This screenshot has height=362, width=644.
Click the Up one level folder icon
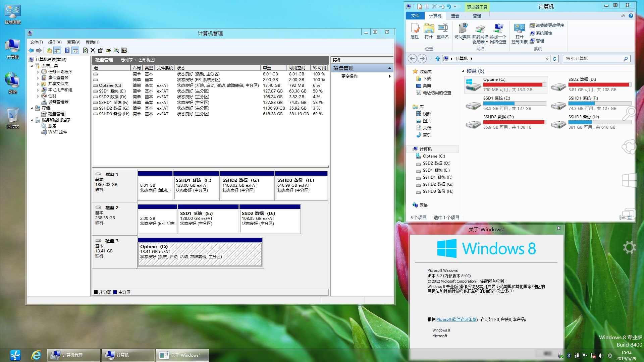(49, 50)
